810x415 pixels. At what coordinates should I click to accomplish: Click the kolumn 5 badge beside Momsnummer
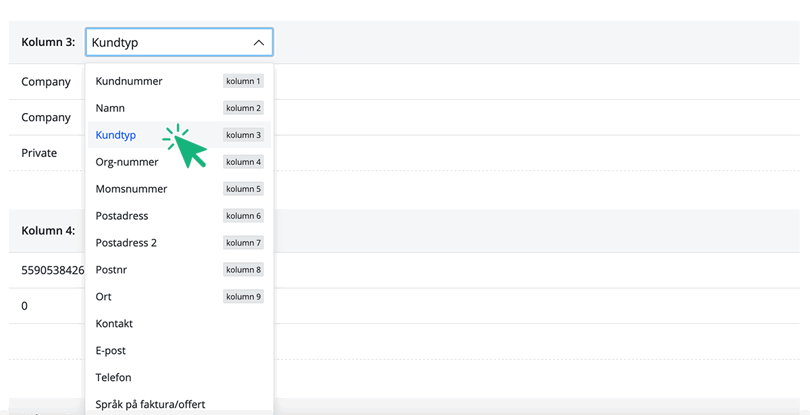click(243, 189)
